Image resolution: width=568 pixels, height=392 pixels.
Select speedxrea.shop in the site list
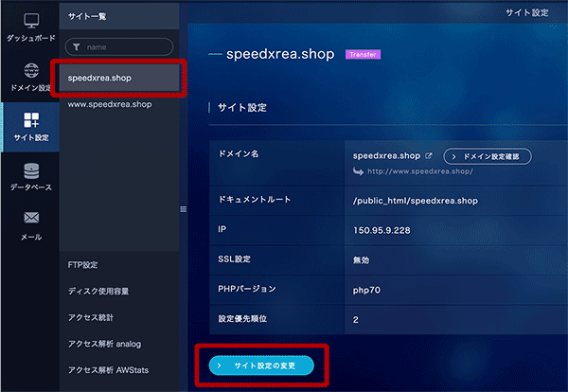(119, 78)
